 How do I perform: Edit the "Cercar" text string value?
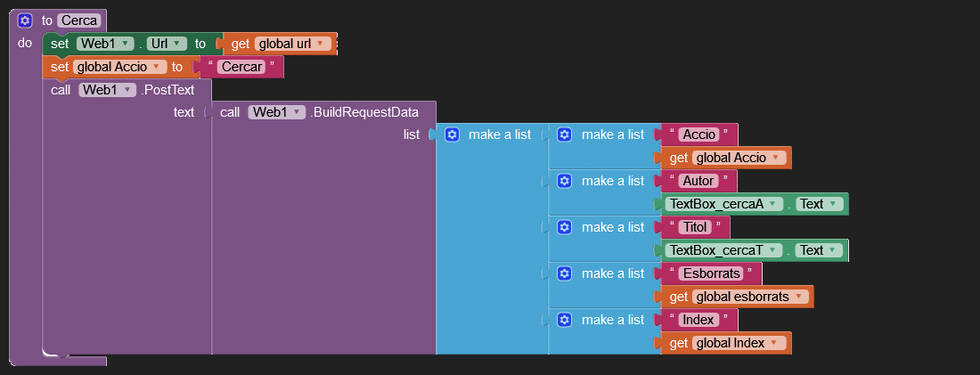[239, 67]
